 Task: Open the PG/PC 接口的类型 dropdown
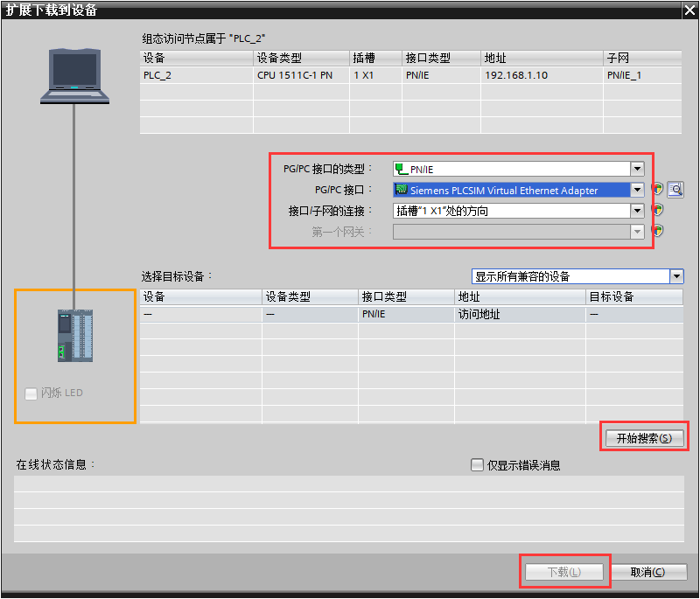[637, 169]
